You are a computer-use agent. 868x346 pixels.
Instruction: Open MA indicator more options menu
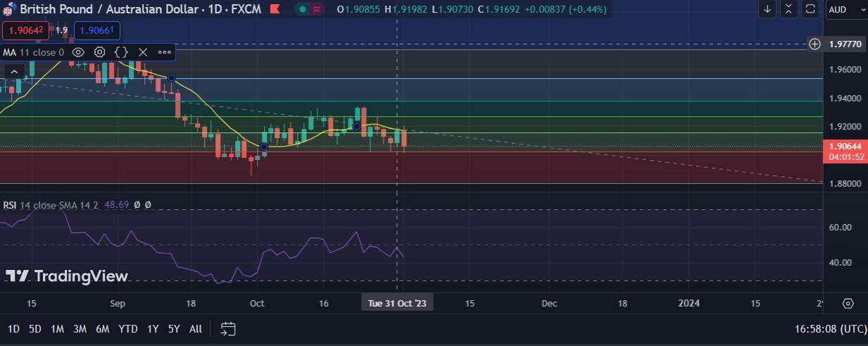(164, 52)
